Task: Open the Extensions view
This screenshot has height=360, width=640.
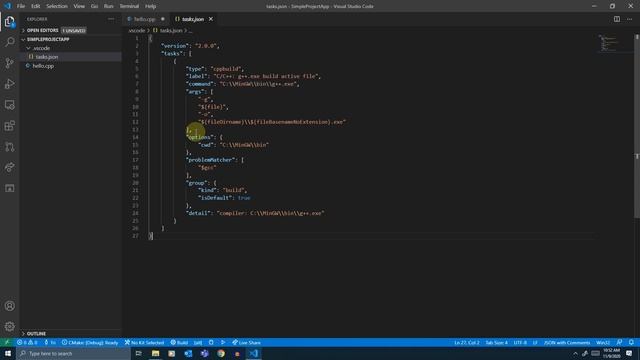Action: click(9, 125)
